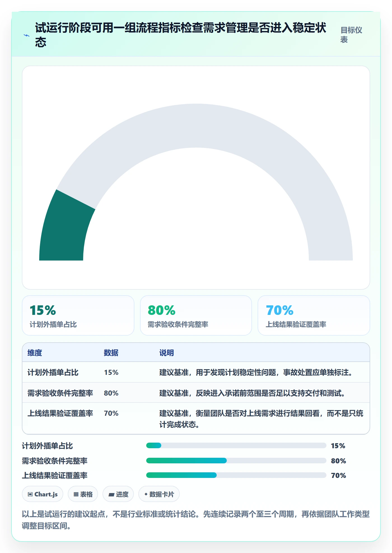Select the 需求验收条件完整率 cell in the table
This screenshot has height=553, width=392.
point(60,393)
